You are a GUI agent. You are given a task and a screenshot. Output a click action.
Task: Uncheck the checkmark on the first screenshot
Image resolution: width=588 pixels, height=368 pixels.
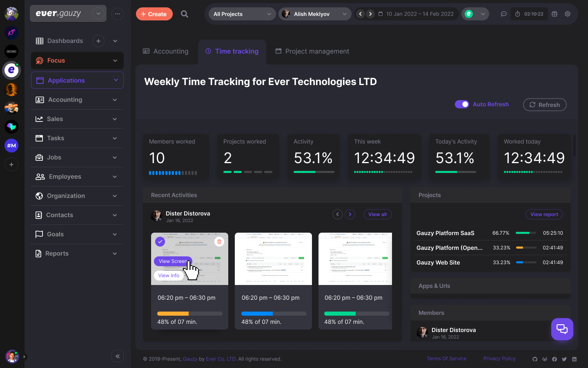coord(160,242)
